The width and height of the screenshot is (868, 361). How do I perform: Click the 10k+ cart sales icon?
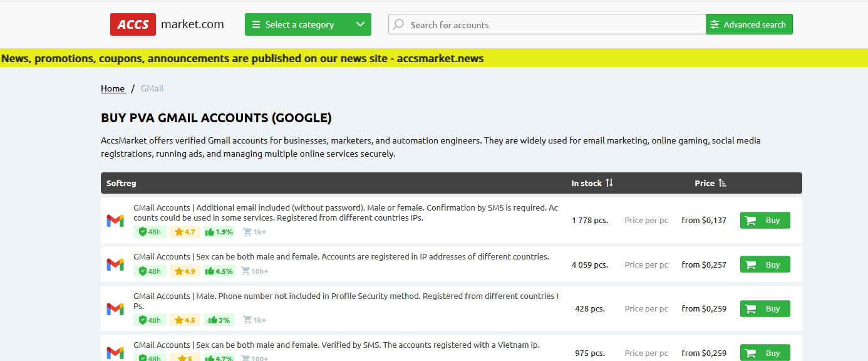[256, 271]
